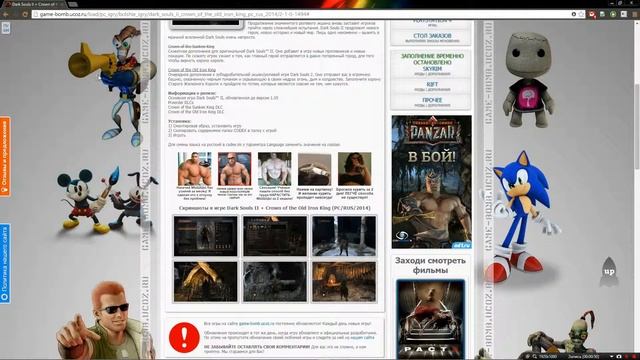Open second game screenshot, dark inventory screen
This screenshot has height=360, width=640.
pyautogui.click(x=275, y=236)
